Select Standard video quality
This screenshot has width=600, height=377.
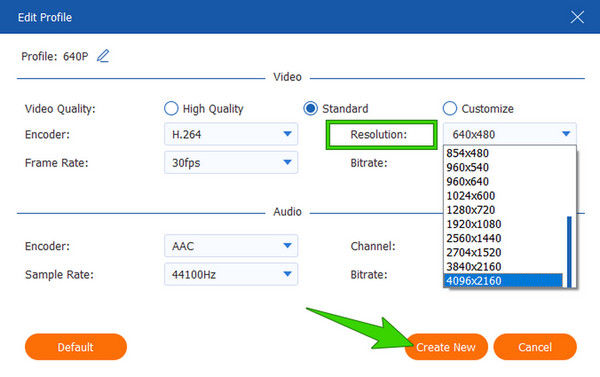pyautogui.click(x=336, y=109)
